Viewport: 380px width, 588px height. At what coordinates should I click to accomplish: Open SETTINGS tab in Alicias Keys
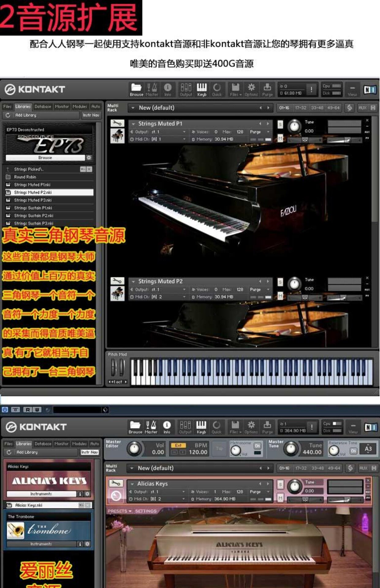point(146,511)
